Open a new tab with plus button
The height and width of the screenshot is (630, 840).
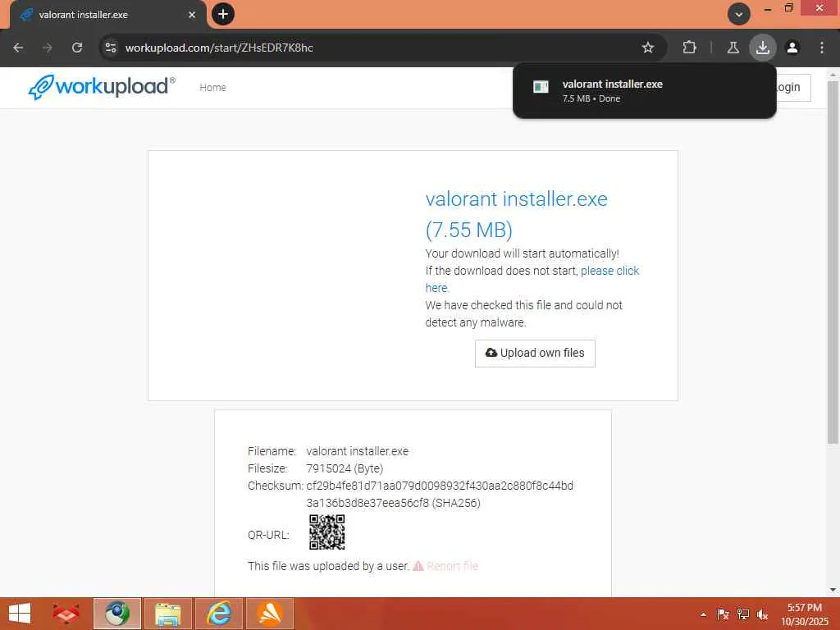point(223,14)
